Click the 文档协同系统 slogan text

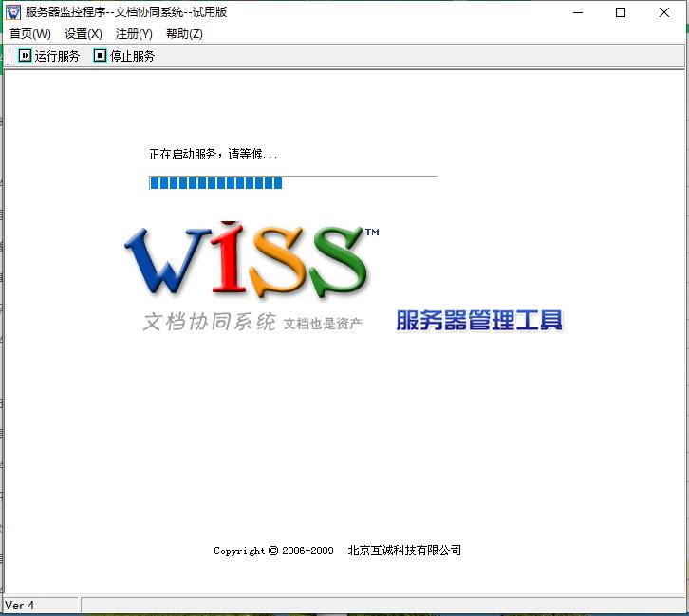(209, 322)
